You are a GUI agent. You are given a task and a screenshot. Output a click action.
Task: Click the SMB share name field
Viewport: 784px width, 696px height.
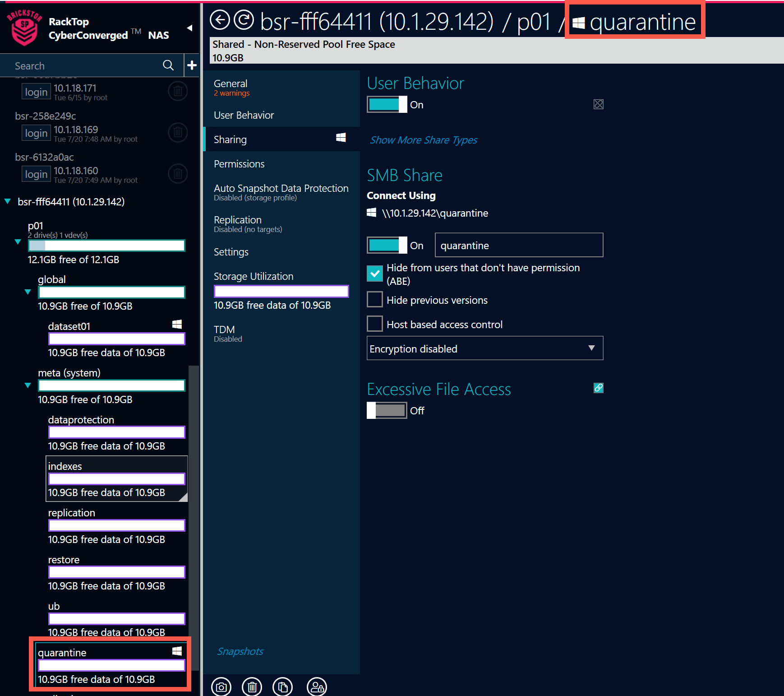[518, 246]
